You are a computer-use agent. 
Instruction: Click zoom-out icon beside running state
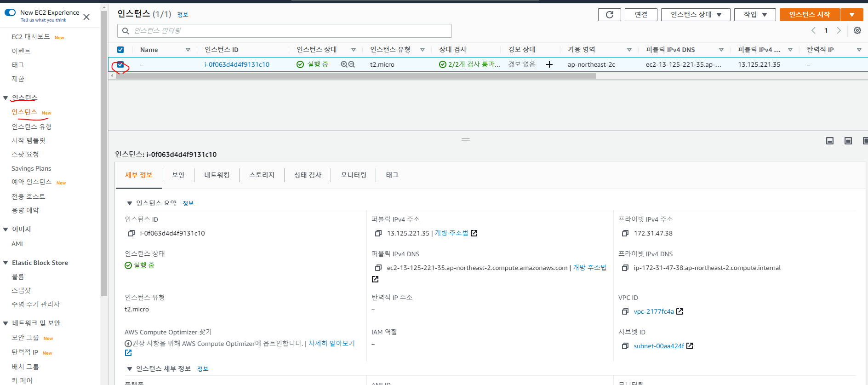point(352,64)
